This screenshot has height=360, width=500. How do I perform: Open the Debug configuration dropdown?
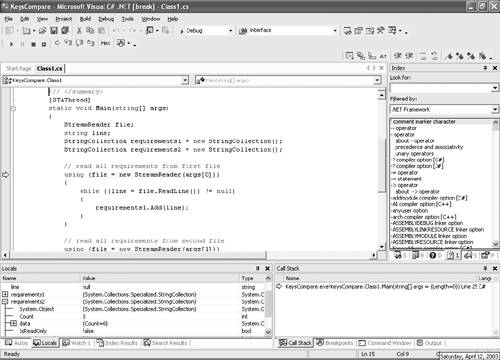(x=230, y=31)
